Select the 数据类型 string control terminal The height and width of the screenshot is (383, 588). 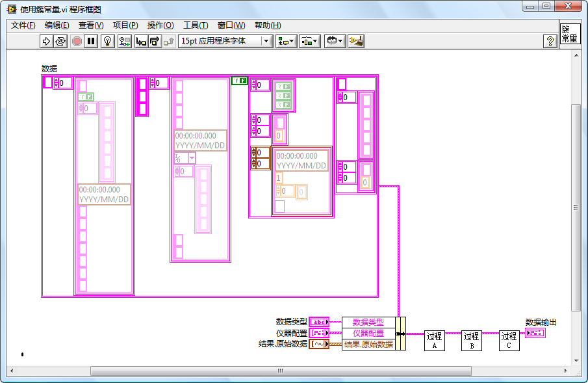(x=319, y=322)
